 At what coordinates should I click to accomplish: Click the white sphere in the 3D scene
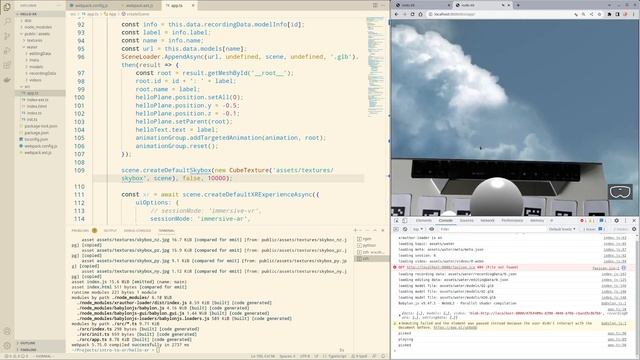(496, 197)
